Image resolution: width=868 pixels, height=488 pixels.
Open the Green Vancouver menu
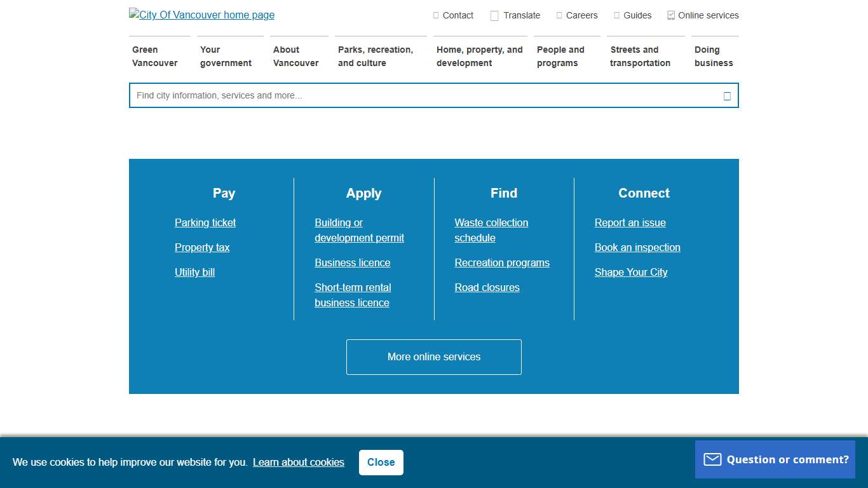click(x=155, y=56)
